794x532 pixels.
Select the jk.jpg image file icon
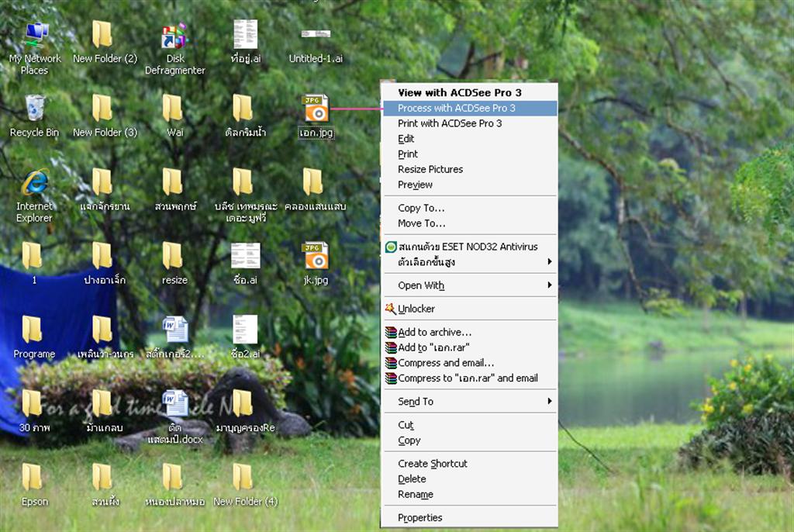click(315, 255)
